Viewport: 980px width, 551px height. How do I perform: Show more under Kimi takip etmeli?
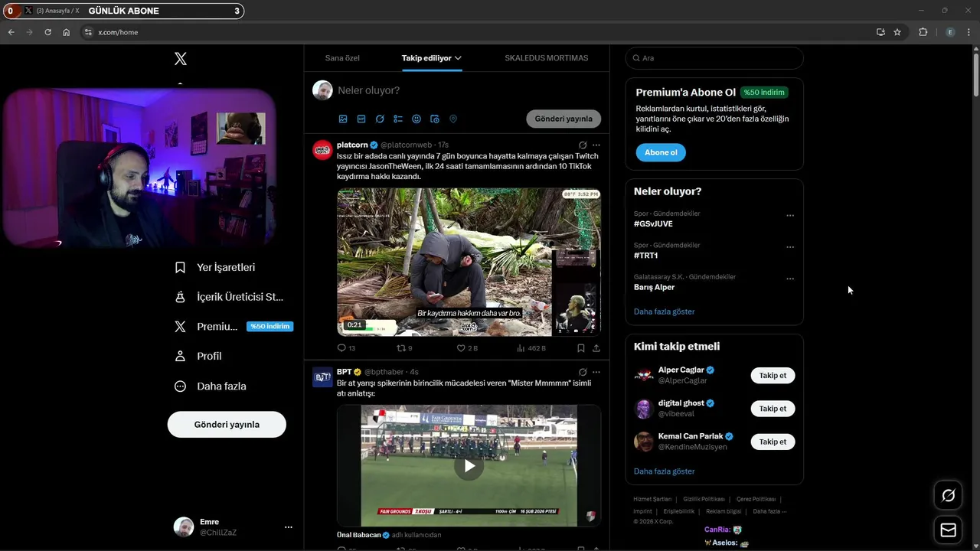(x=664, y=471)
